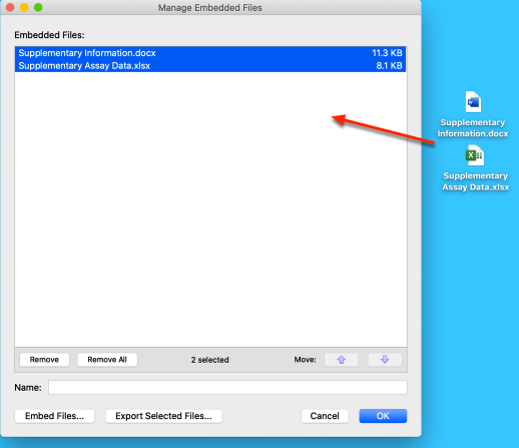
Task: Click the green zoom window button
Action: 38,7
